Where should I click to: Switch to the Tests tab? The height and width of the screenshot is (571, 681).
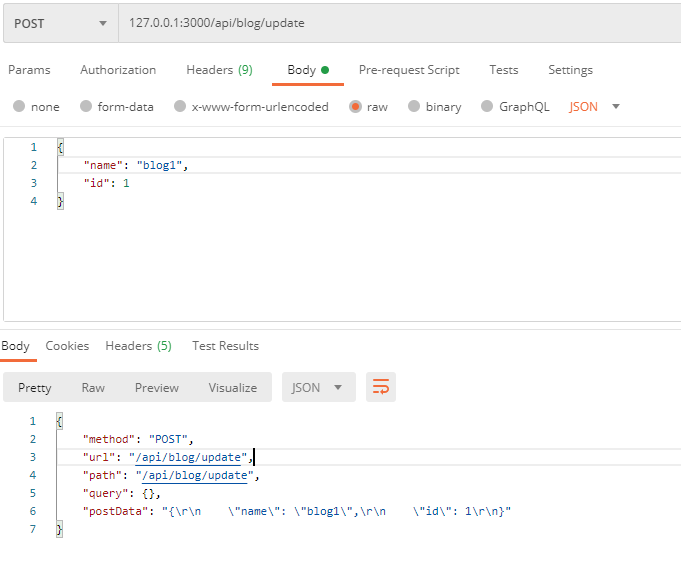point(504,70)
